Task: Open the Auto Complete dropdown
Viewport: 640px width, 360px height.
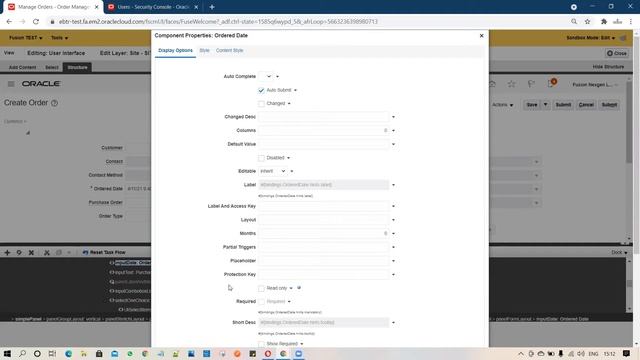Action: 266,76
